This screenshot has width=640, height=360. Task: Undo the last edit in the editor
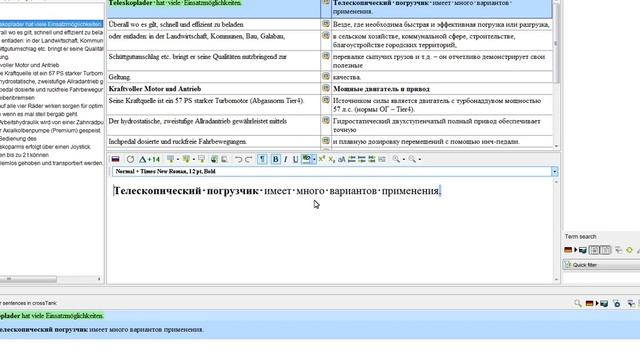pos(239,159)
